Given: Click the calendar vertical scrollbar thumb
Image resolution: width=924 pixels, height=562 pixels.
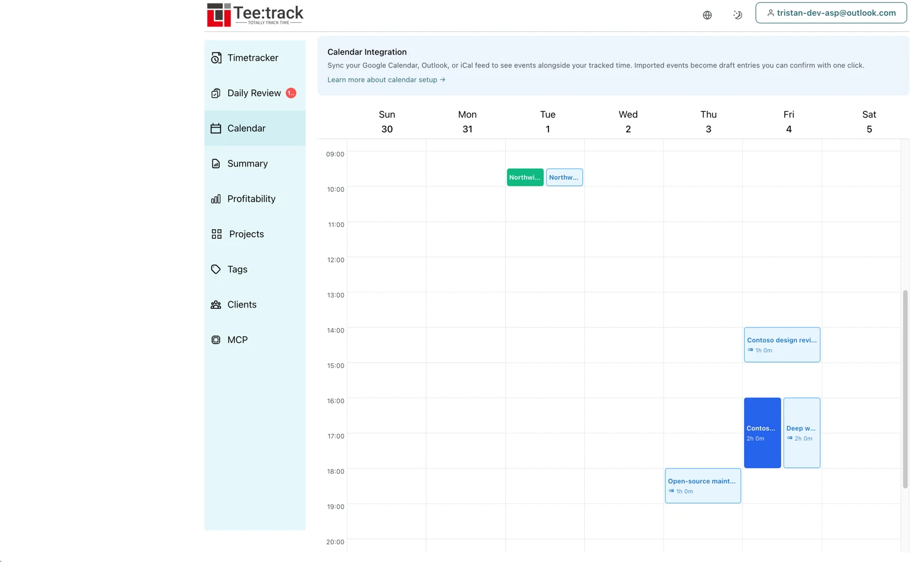Looking at the screenshot, I should [x=905, y=389].
